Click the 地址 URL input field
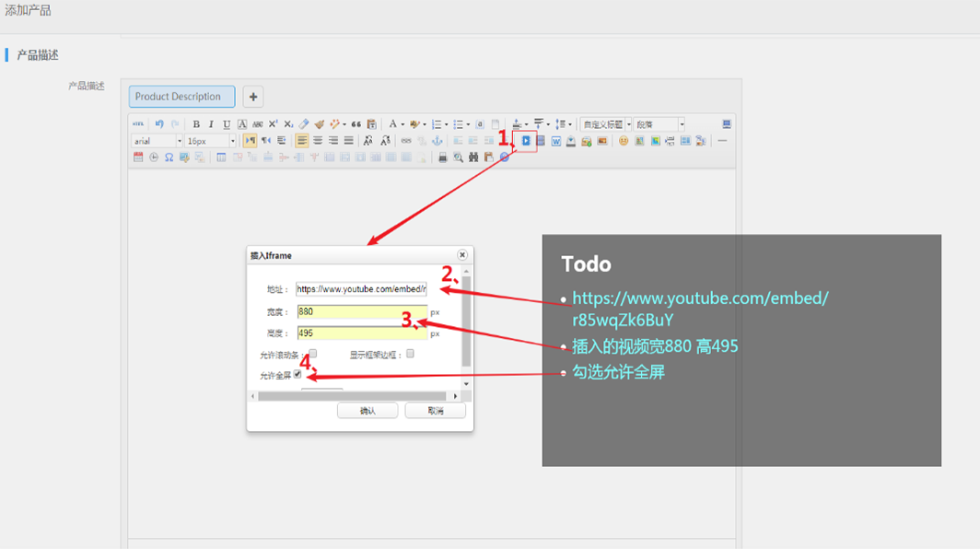The height and width of the screenshot is (549, 980). pyautogui.click(x=361, y=289)
